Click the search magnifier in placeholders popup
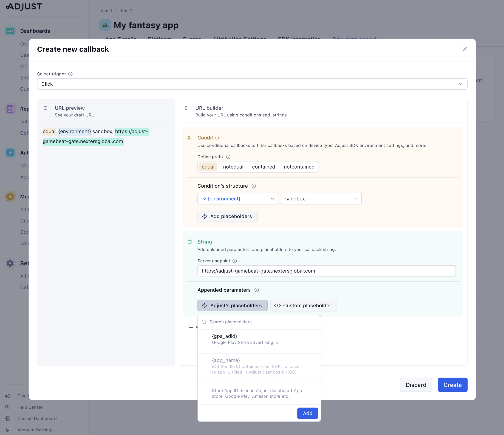This screenshot has height=435, width=504. click(x=204, y=322)
